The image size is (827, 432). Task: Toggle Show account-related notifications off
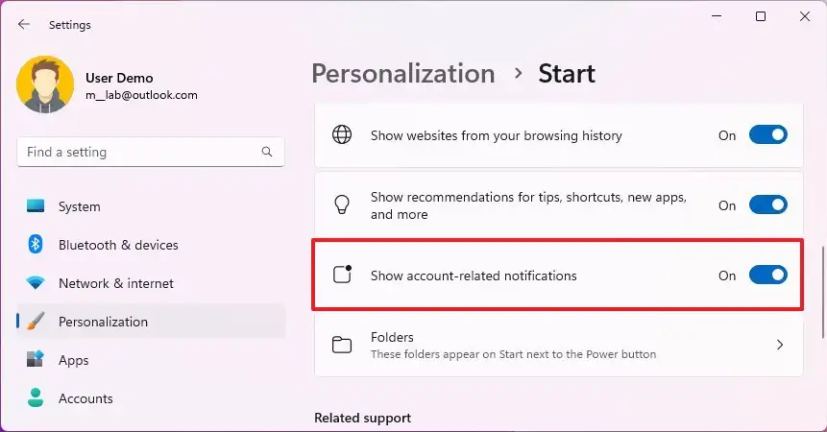click(768, 275)
